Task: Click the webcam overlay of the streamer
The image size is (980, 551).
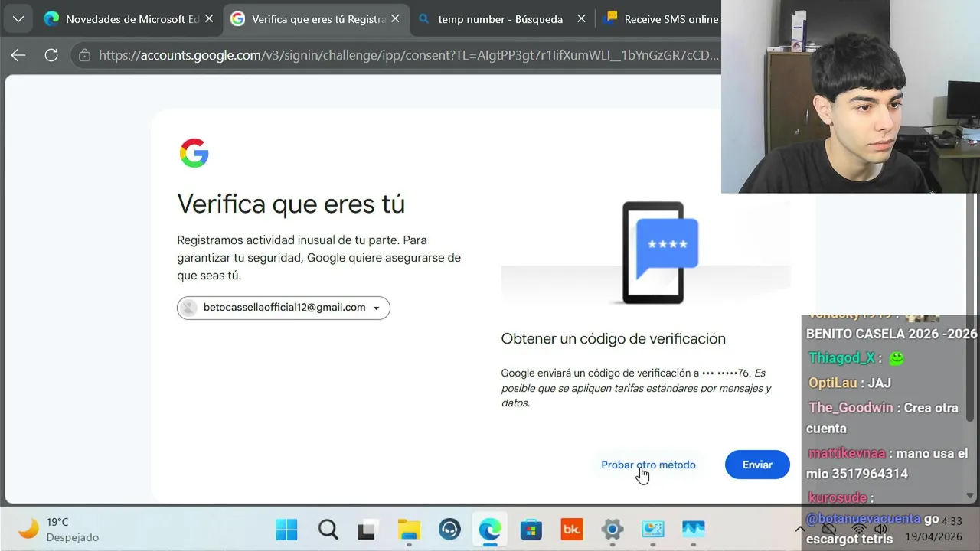Action: (x=851, y=96)
